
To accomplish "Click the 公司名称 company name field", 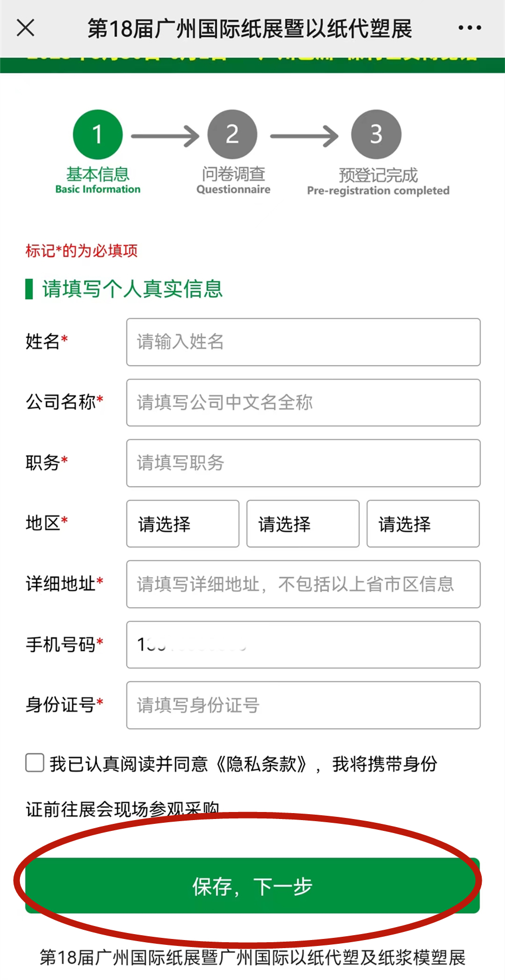I will point(303,402).
